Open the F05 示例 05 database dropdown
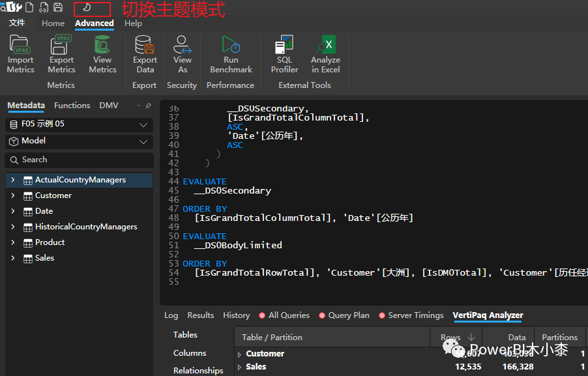Screen dimensions: 588x376 tap(143, 124)
